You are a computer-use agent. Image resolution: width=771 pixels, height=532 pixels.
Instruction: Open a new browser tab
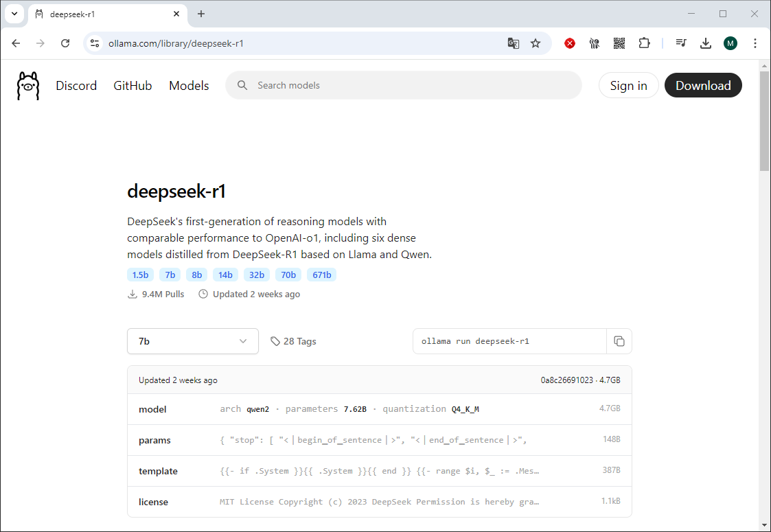[x=201, y=14]
